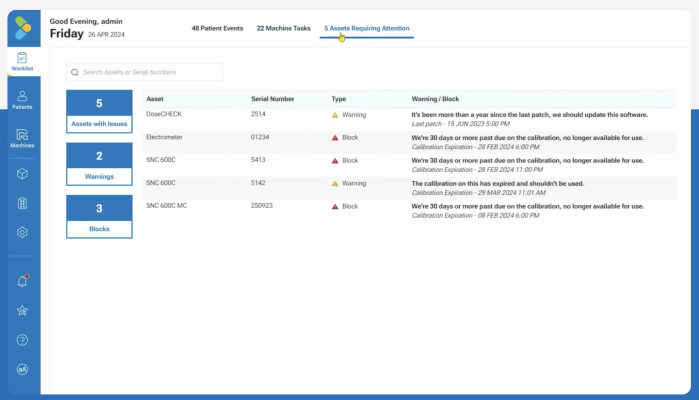Click the cube assets icon in sidebar
Screen dimensions: 699x400
(x=22, y=174)
